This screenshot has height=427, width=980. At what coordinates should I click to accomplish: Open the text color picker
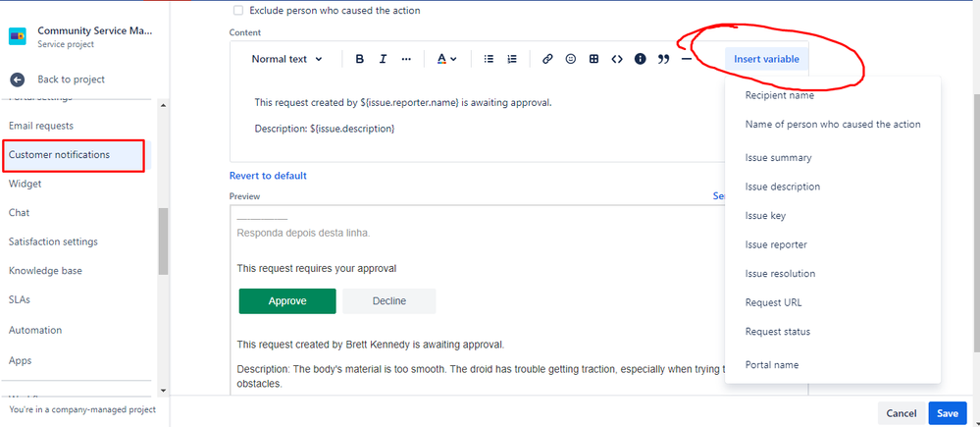tap(446, 60)
